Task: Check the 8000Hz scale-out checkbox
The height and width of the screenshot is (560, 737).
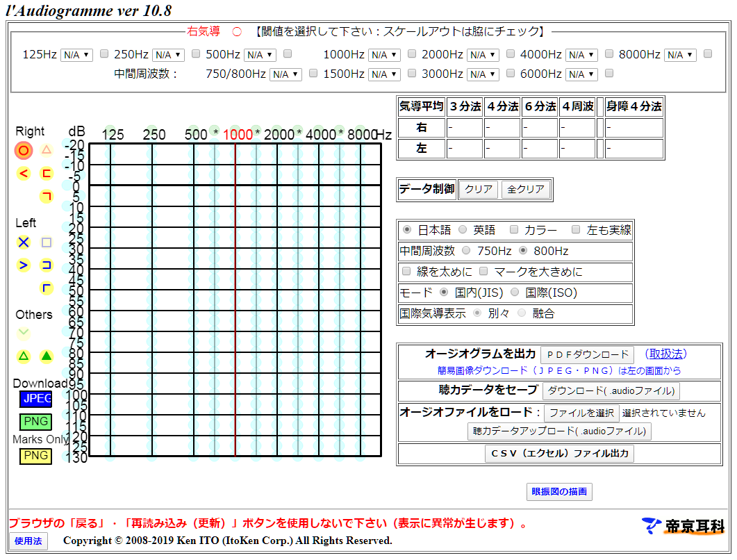Action: tap(707, 53)
